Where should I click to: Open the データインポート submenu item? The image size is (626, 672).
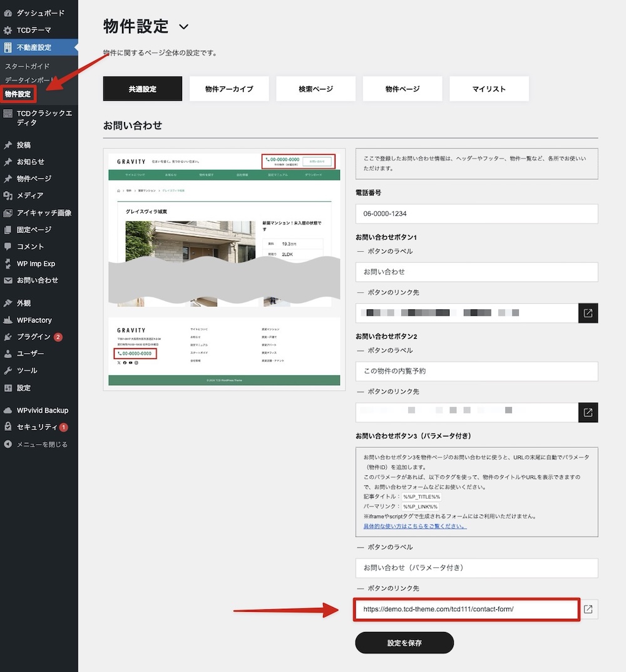tap(29, 80)
